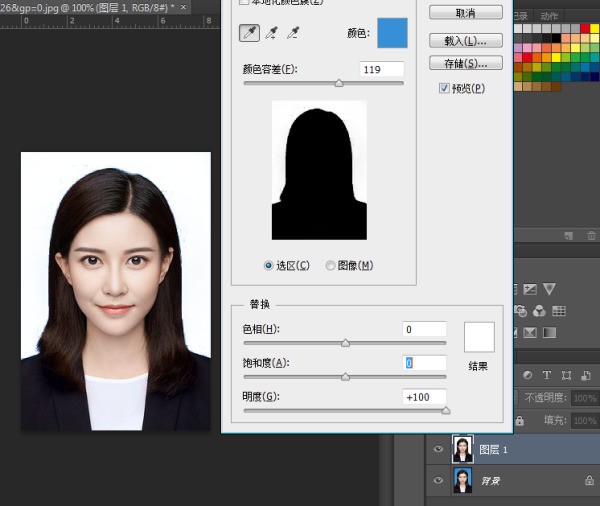Select the 图像 radio button
The height and width of the screenshot is (506, 600).
(x=331, y=265)
